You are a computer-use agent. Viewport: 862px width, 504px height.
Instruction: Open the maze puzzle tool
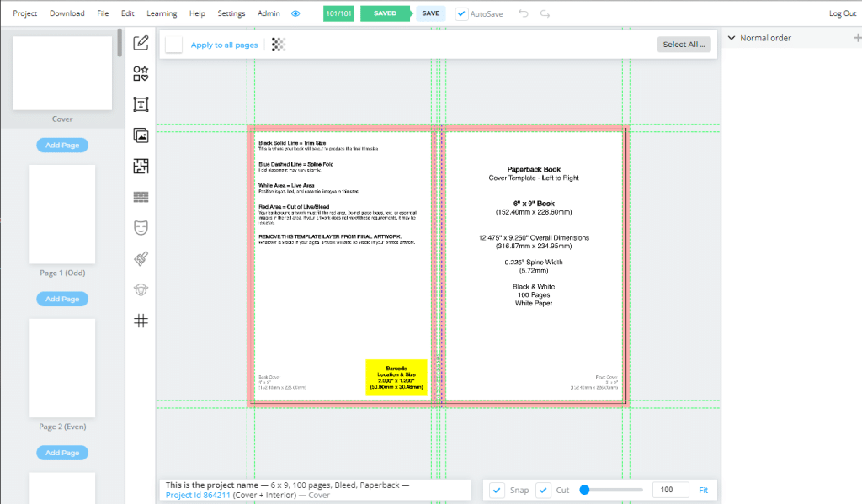pos(141,166)
